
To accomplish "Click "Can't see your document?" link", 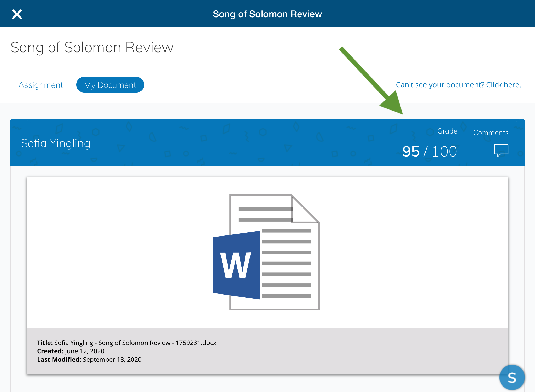I will [x=458, y=85].
